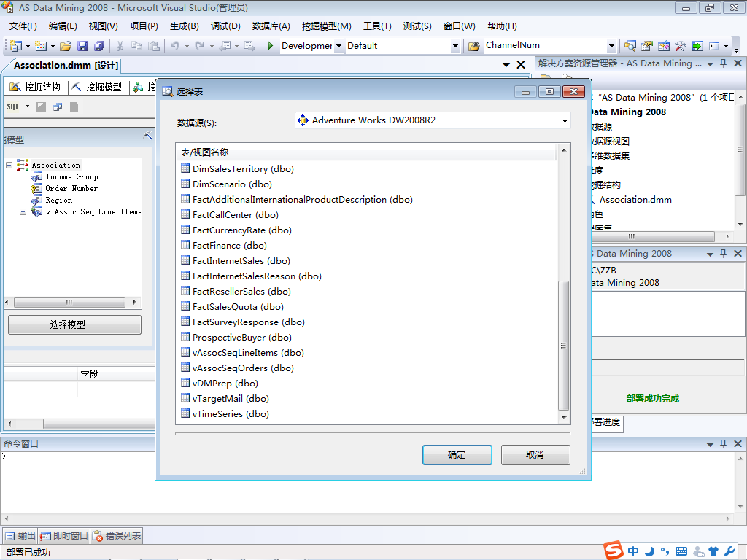Click the Sogou wrench settings tray icon
The image size is (747, 560).
pos(729,551)
